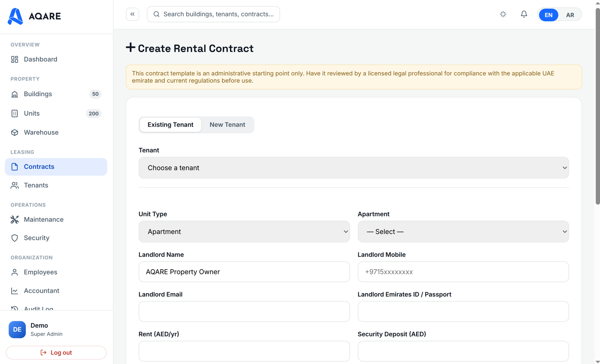This screenshot has width=600, height=364.
Task: Click the Buildings house icon
Action: tap(15, 94)
